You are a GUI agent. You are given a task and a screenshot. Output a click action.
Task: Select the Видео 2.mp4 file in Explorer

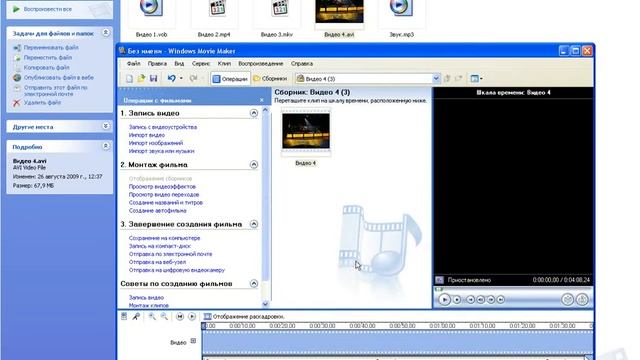[214, 19]
